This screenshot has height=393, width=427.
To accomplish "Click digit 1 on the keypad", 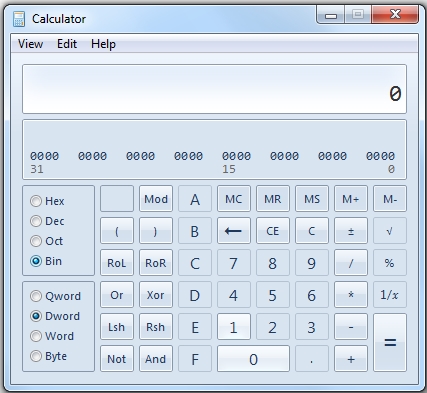I will tap(234, 327).
